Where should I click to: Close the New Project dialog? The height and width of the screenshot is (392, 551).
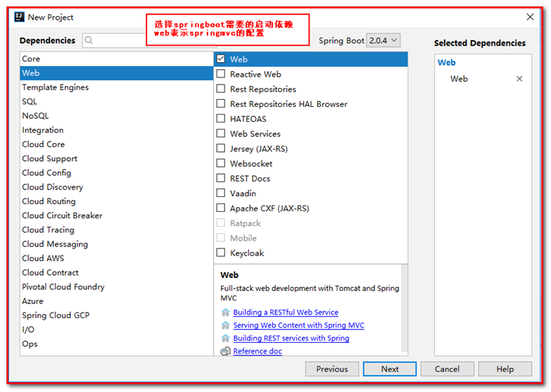point(530,17)
